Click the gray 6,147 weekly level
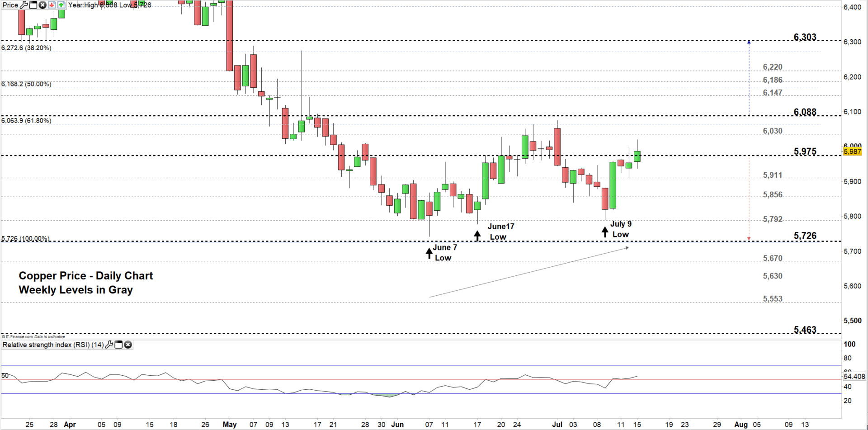This screenshot has width=868, height=430. point(773,93)
